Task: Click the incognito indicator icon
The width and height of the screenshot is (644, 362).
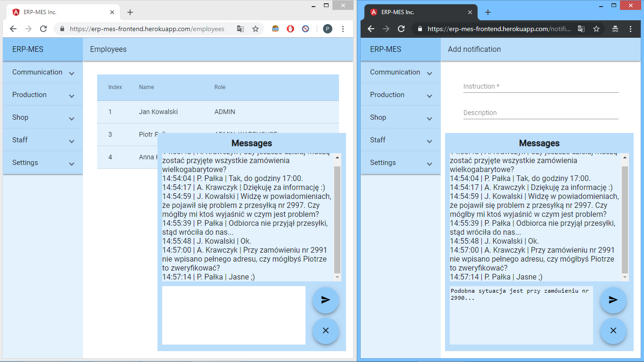Action: point(615,29)
